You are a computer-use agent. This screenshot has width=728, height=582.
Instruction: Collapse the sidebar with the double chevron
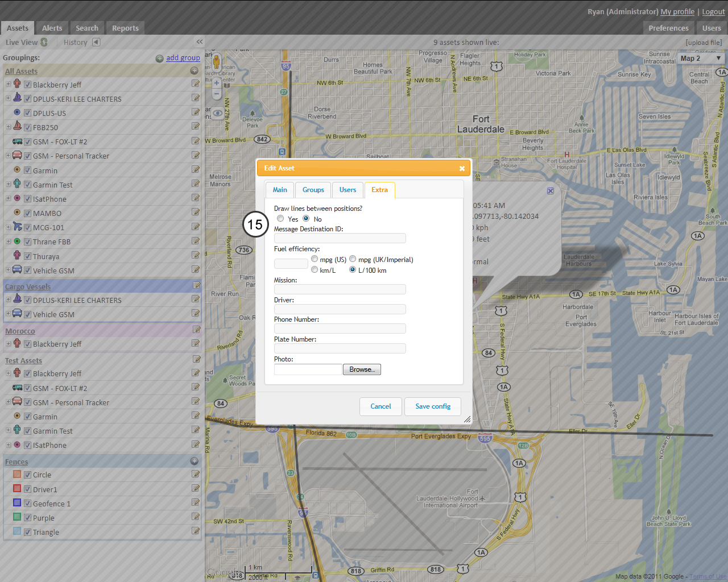point(199,41)
